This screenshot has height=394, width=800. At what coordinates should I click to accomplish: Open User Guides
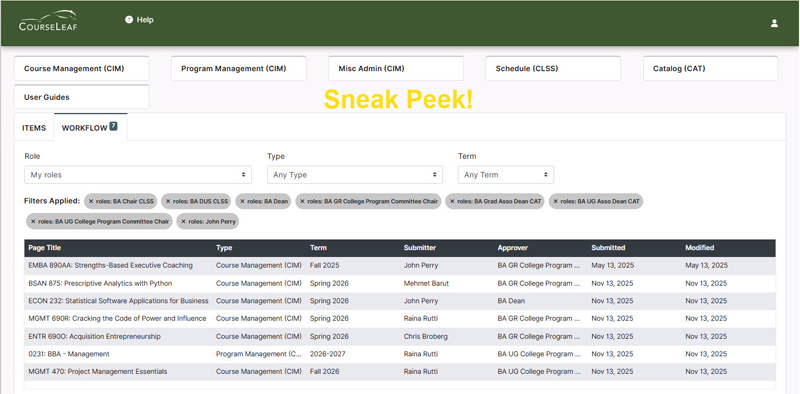(x=82, y=97)
